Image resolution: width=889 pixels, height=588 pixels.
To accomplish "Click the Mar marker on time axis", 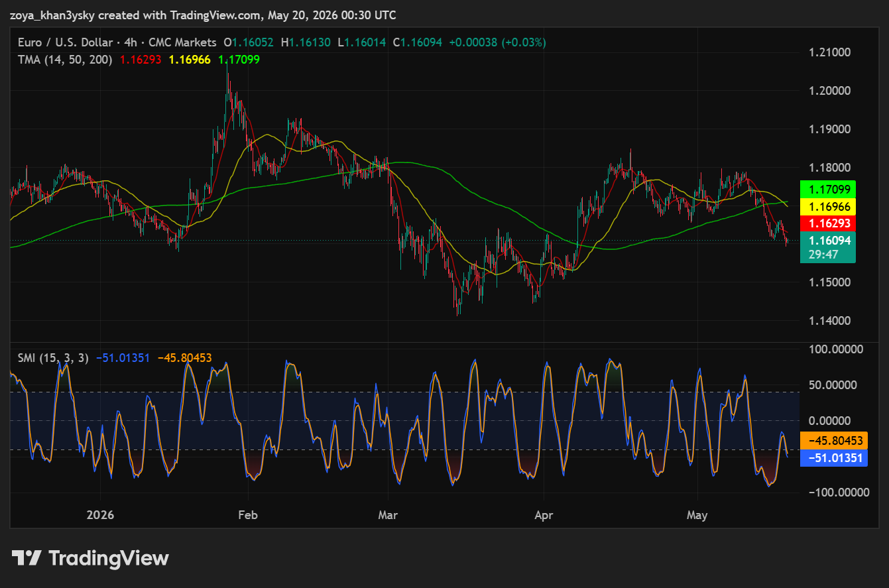I will click(x=388, y=515).
